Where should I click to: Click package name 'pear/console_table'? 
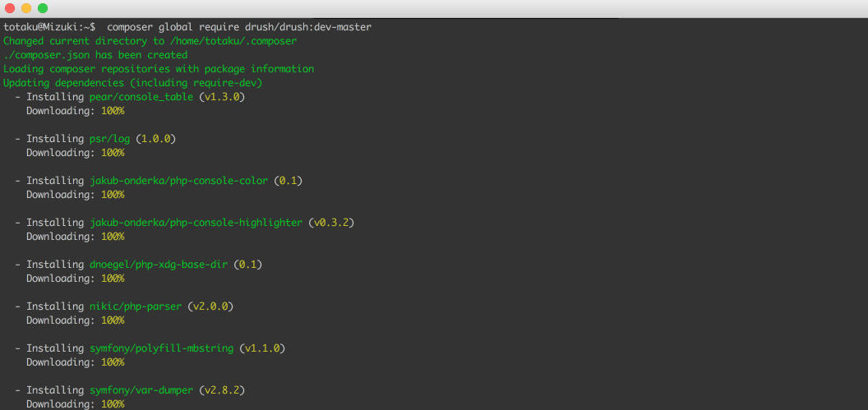coord(141,97)
